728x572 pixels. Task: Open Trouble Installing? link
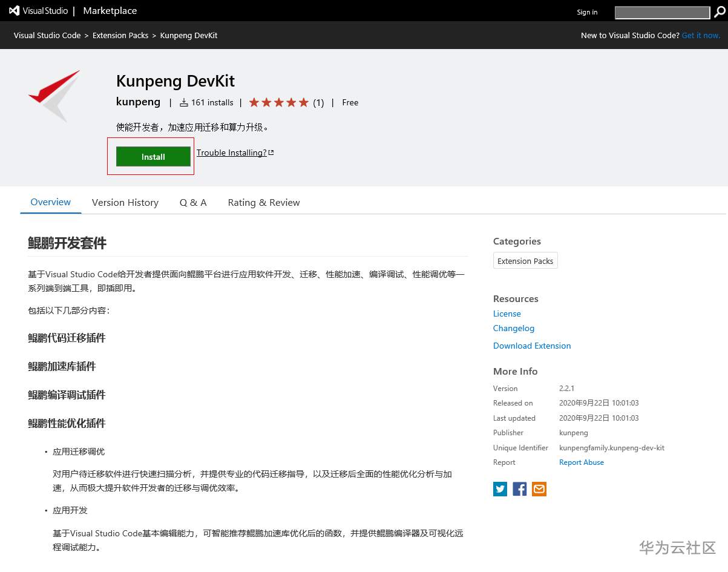point(232,153)
